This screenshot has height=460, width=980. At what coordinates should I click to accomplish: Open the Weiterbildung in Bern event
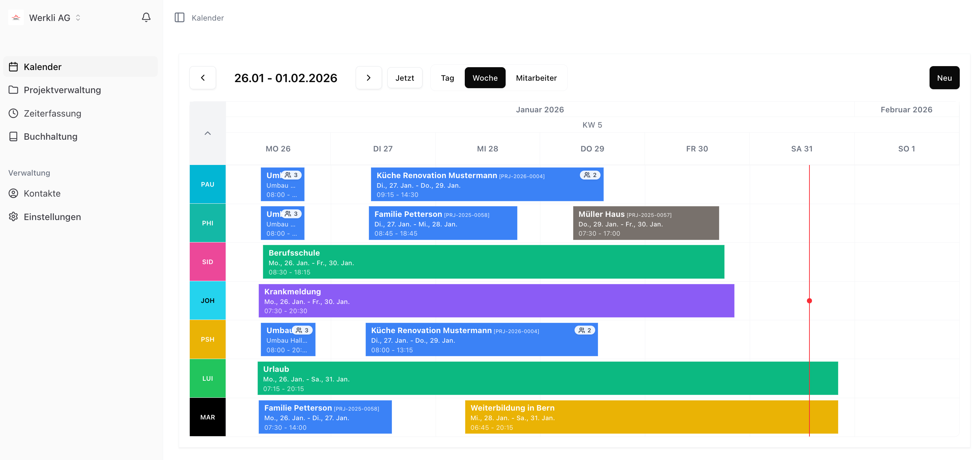click(x=651, y=417)
